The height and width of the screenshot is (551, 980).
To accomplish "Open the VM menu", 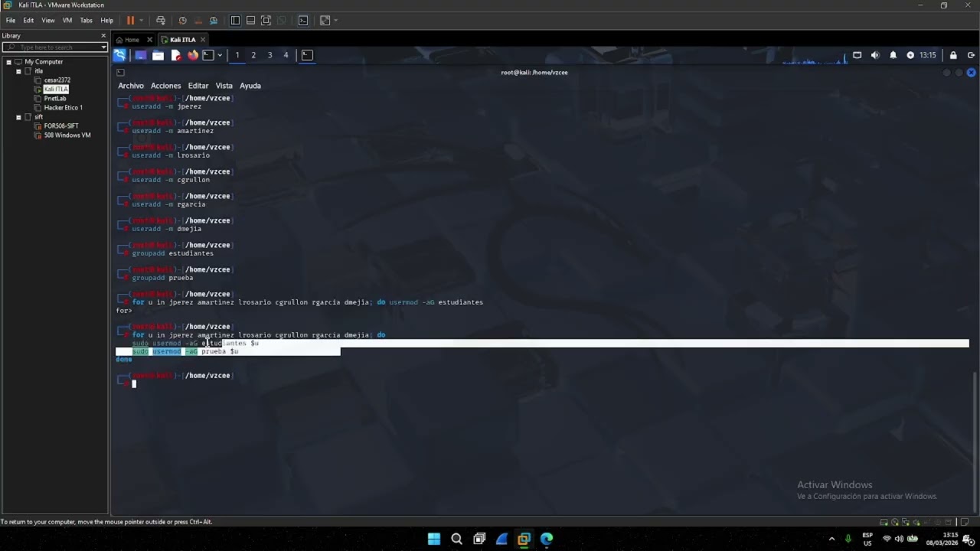I will click(67, 21).
